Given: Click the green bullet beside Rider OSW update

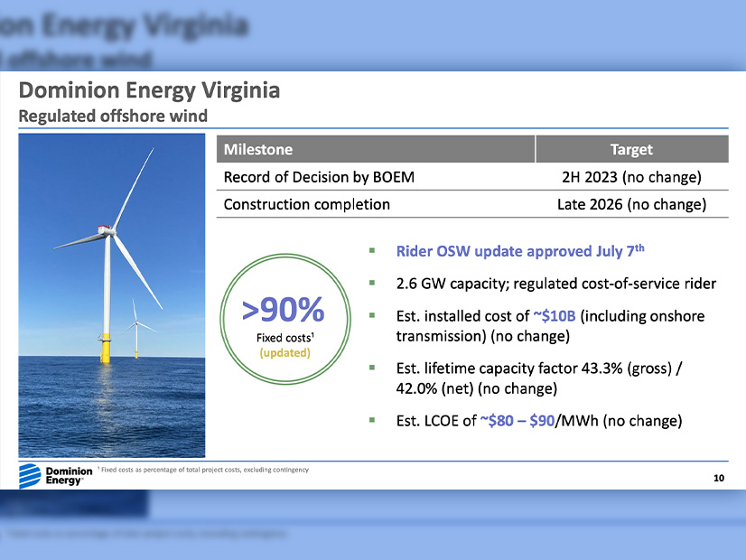Looking at the screenshot, I should 372,250.
